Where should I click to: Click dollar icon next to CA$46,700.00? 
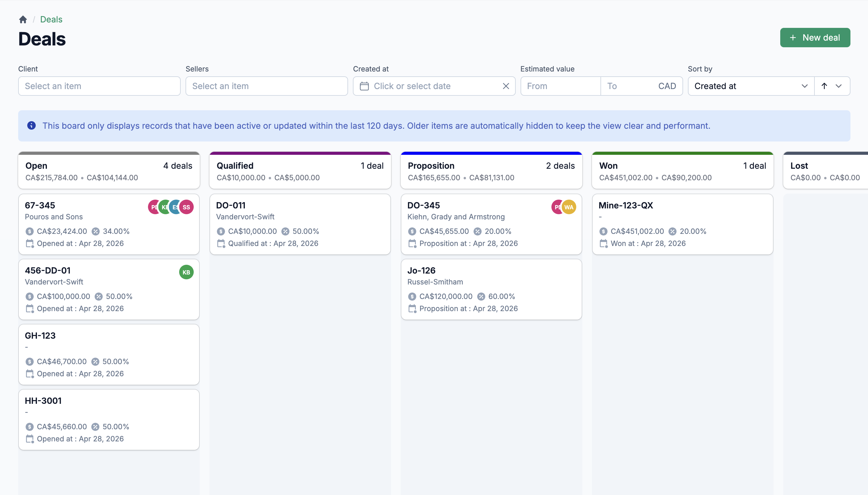tap(30, 362)
